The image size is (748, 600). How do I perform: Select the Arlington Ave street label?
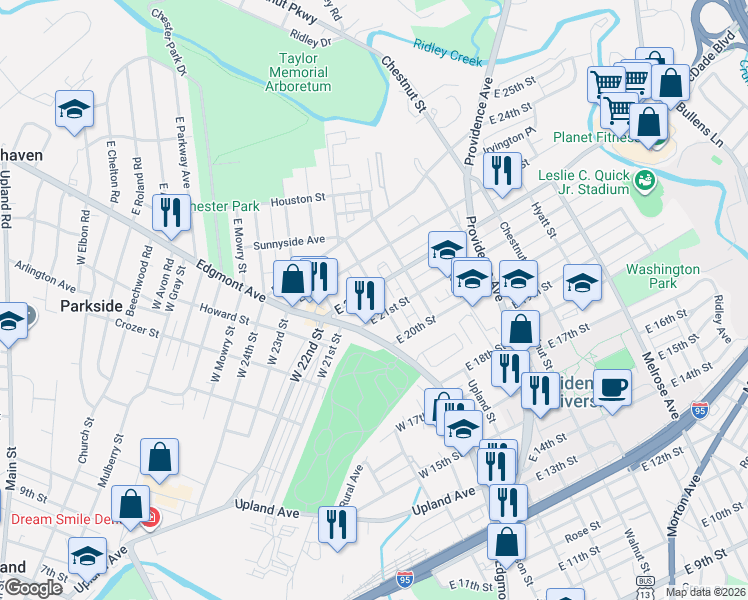click(x=45, y=277)
